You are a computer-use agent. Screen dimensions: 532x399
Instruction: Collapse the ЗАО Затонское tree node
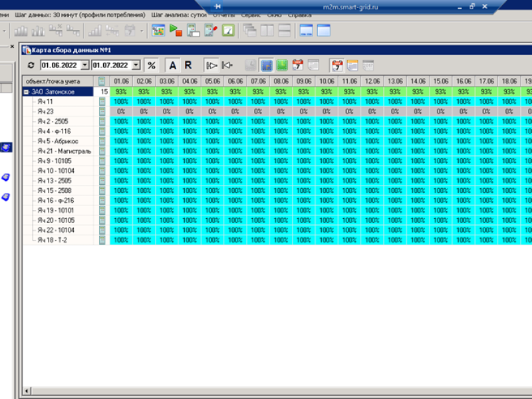26,92
